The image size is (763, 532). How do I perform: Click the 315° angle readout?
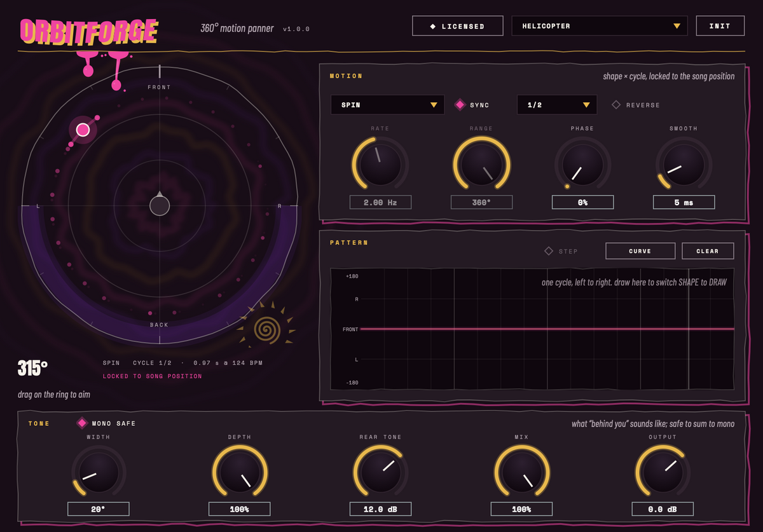click(33, 367)
